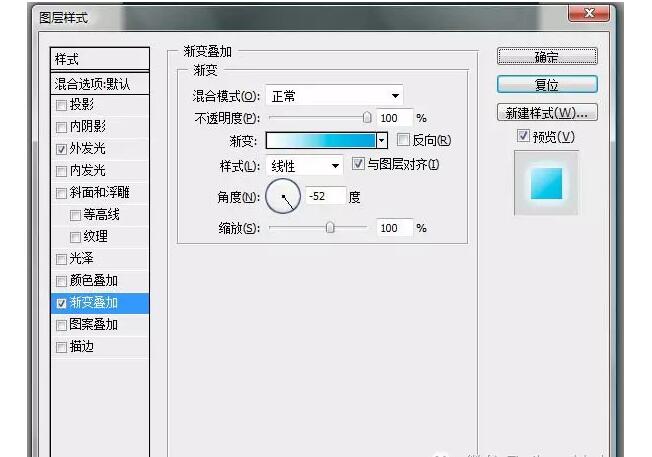Image resolution: width=652 pixels, height=457 pixels.
Task: Click the 不透明度 opacity slider handle
Action: tap(367, 118)
